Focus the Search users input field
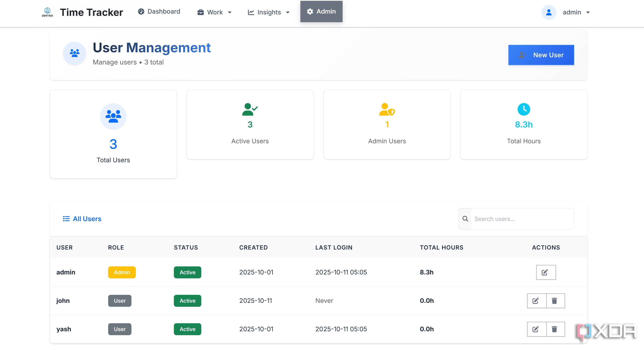The width and height of the screenshot is (644, 350). (x=522, y=219)
